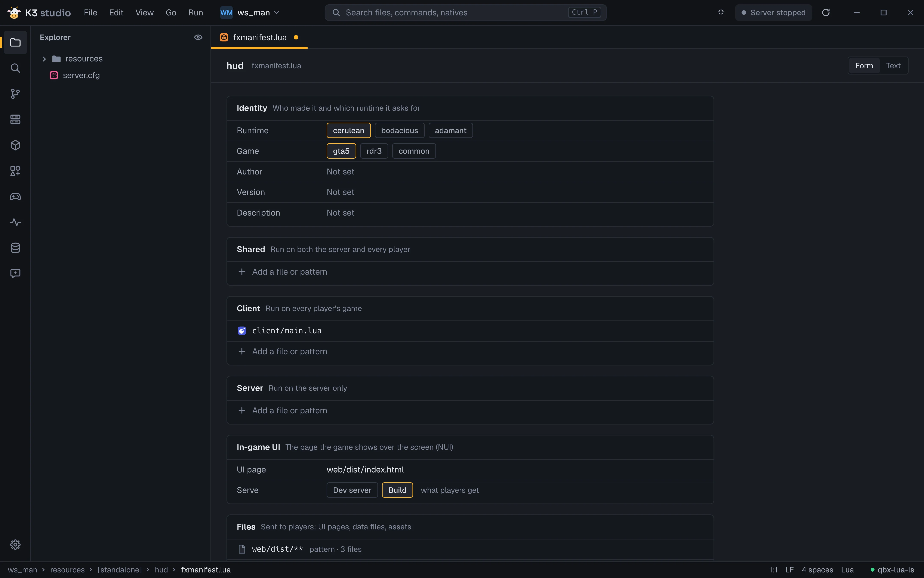Click the client/main.lua file icon
This screenshot has width=924, height=578.
[x=242, y=331]
